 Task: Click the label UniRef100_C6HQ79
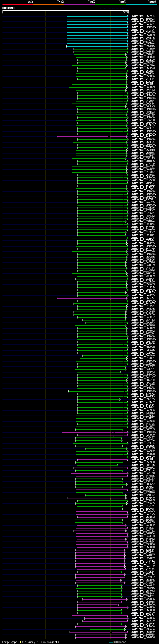tap(143, 328)
